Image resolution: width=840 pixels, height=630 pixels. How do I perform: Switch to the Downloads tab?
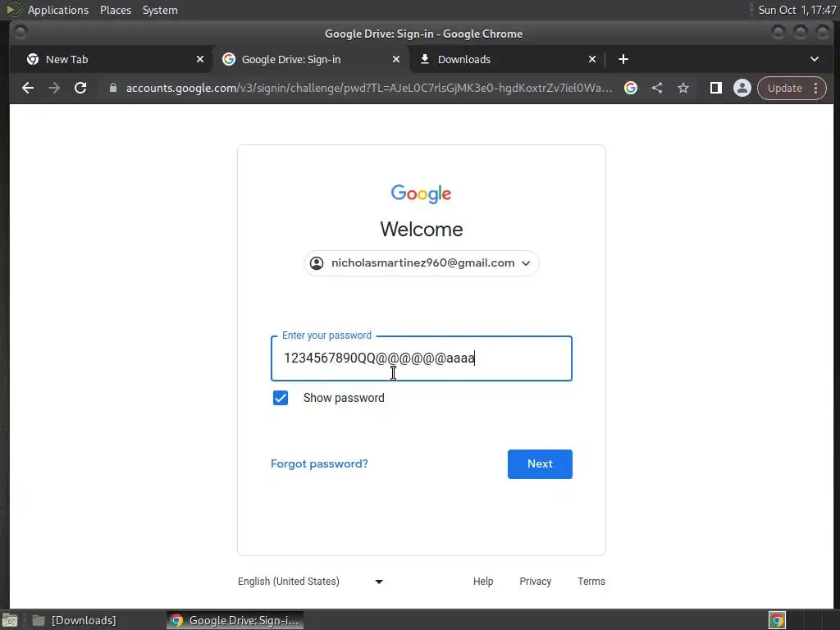[x=506, y=59]
